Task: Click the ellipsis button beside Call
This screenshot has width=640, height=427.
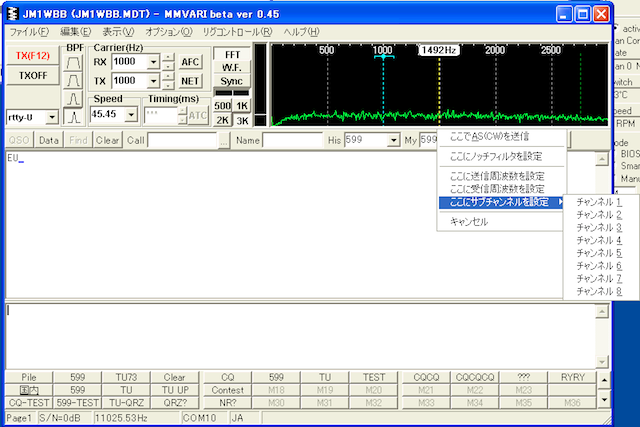Action: coord(224,142)
